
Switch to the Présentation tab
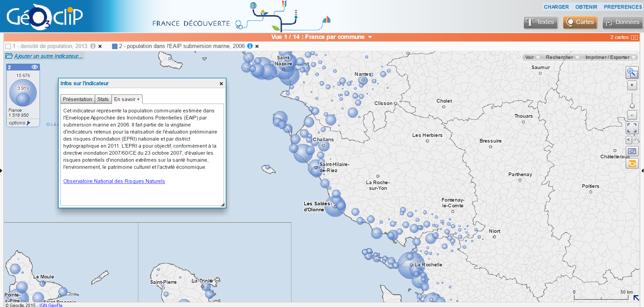coord(77,99)
